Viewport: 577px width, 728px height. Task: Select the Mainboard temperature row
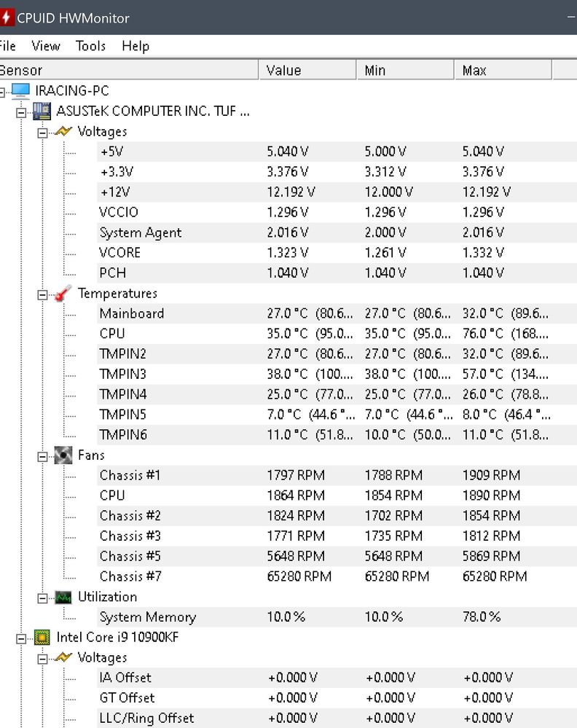[x=337, y=313]
